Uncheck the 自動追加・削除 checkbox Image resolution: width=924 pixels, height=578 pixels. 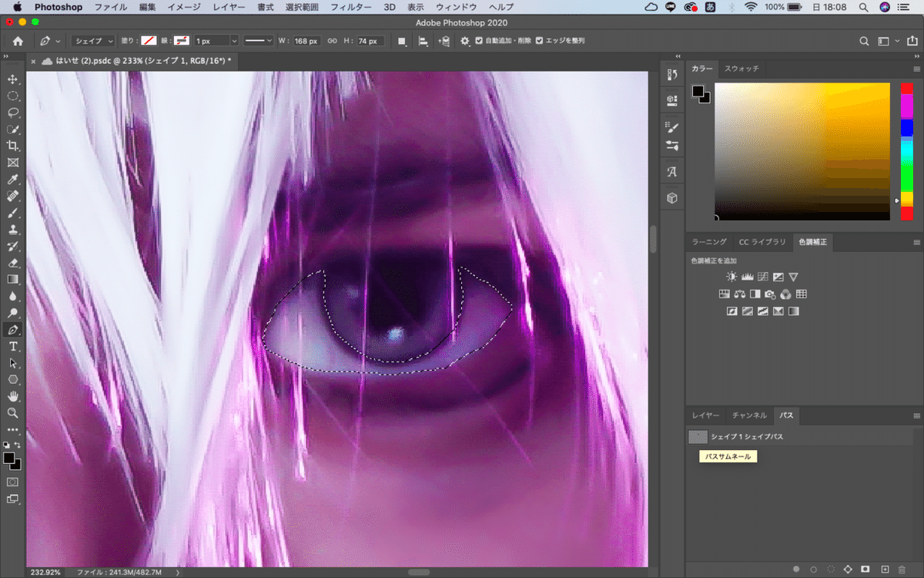click(x=480, y=41)
